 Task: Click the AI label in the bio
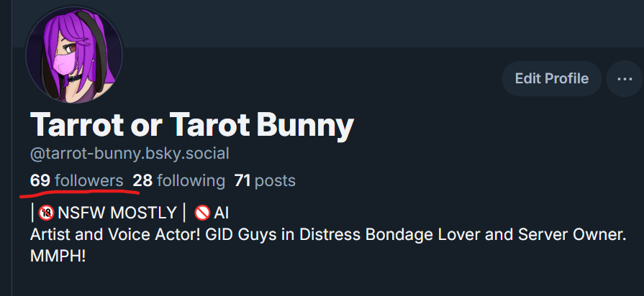(x=221, y=213)
